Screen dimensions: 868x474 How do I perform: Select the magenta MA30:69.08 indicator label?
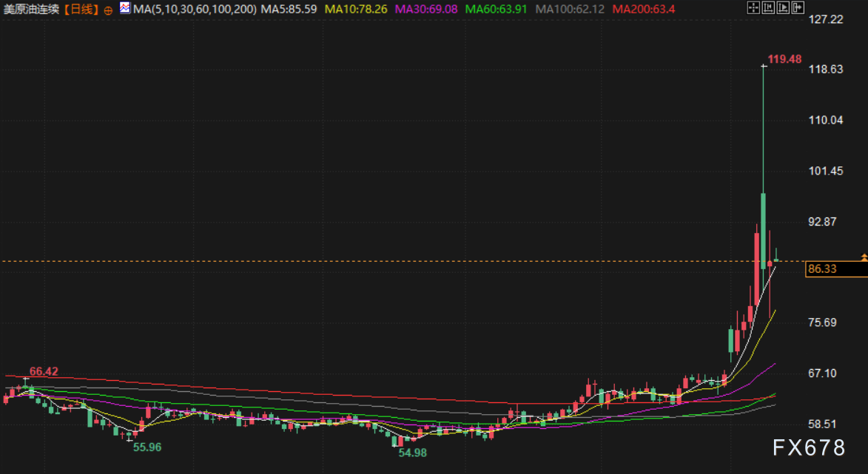coord(427,10)
